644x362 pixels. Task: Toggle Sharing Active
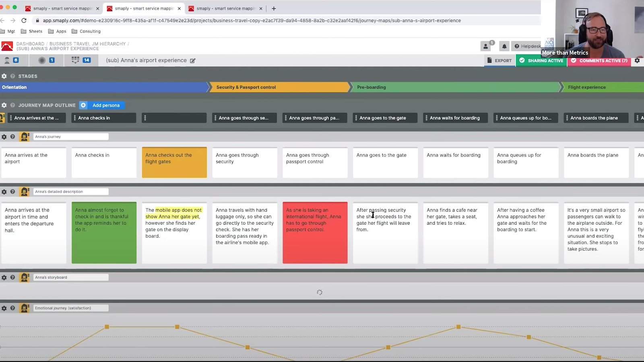[x=541, y=60]
